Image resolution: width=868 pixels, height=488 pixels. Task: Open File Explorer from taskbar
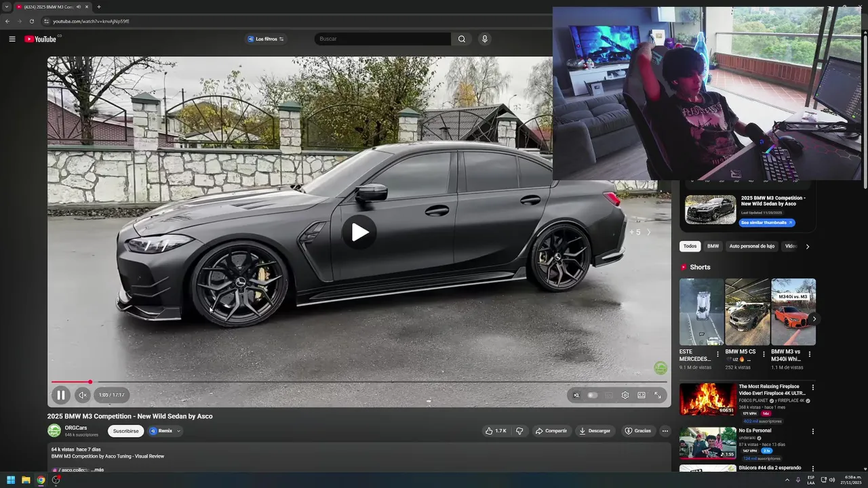pyautogui.click(x=26, y=480)
